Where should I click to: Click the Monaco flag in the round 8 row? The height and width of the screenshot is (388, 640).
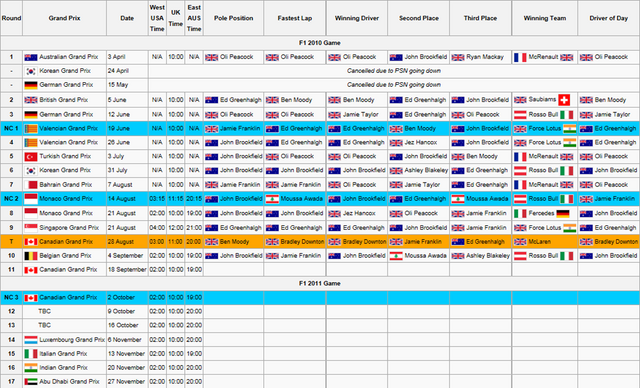coord(31,213)
